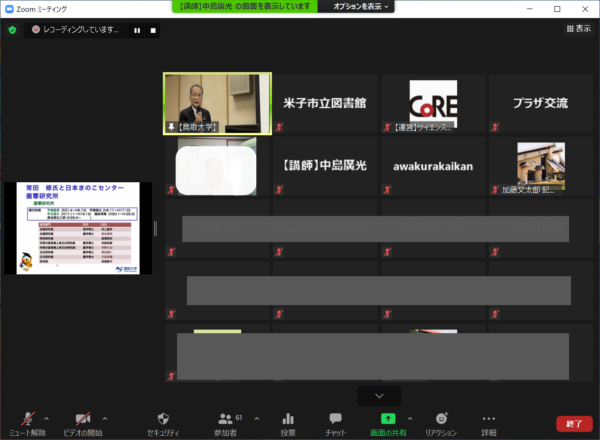The width and height of the screenshot is (600, 440).
Task: Stop the recording
Action: pos(153,30)
